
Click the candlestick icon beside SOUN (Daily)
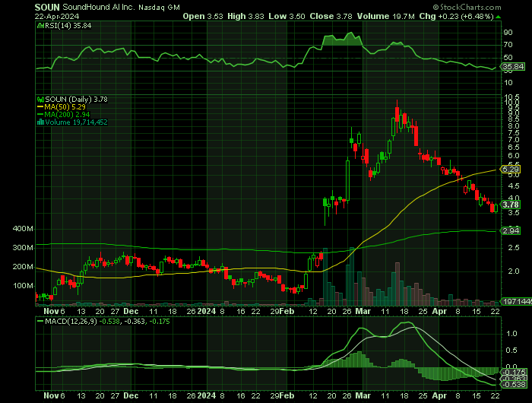tap(41, 100)
